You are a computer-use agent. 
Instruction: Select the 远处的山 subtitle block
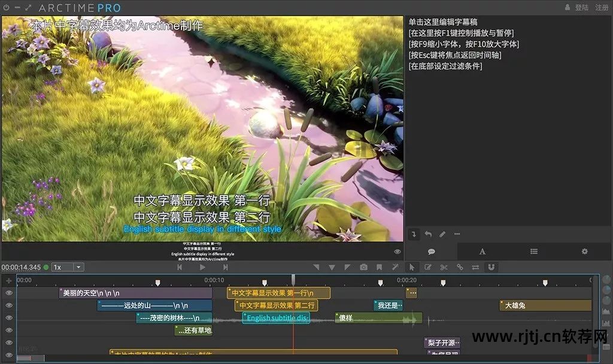click(x=154, y=305)
